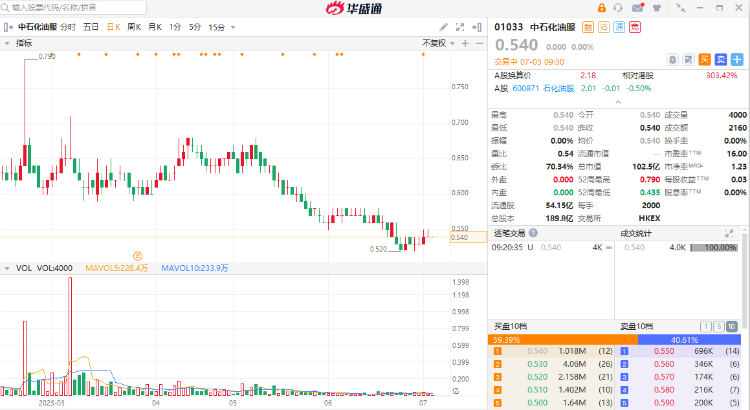Show 1 level order book depth
The width and height of the screenshot is (750, 410).
[x=706, y=327]
